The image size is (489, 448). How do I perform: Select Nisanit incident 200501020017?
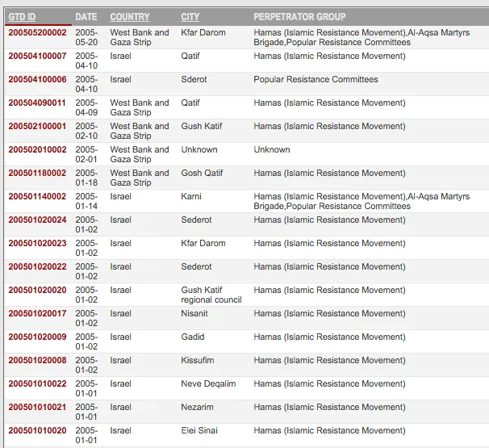[x=37, y=314]
